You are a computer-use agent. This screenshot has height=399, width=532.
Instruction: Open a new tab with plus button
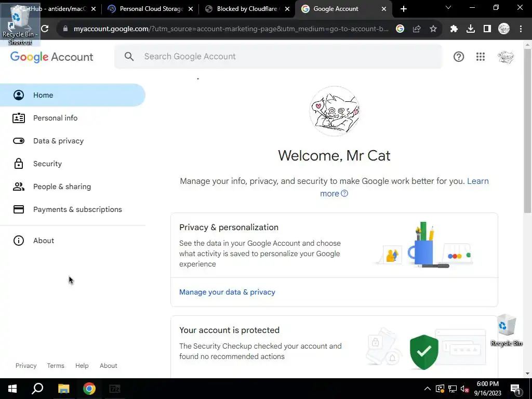403,9
